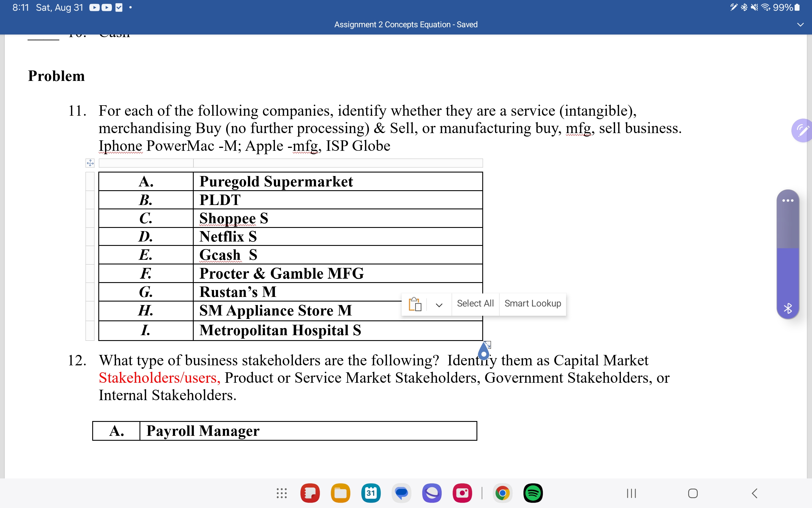Tap the PLDT table cell
This screenshot has height=508, width=812.
[338, 200]
